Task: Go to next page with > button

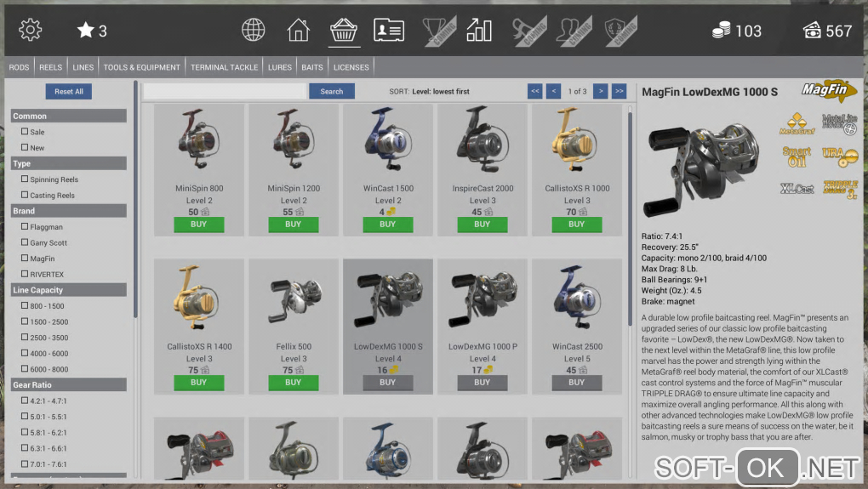Action: [600, 91]
